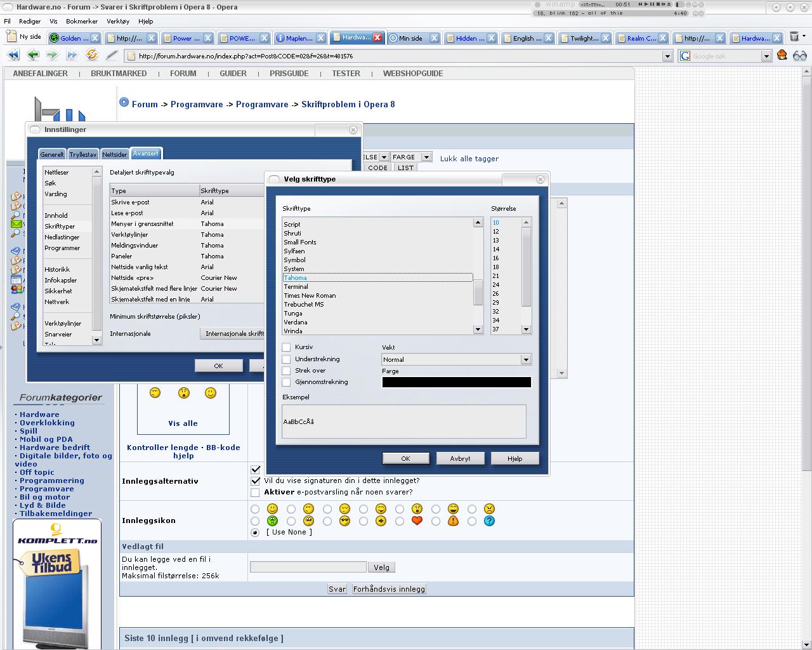Open new page with Ny side icon
The height and width of the screenshot is (650, 812).
tap(24, 37)
